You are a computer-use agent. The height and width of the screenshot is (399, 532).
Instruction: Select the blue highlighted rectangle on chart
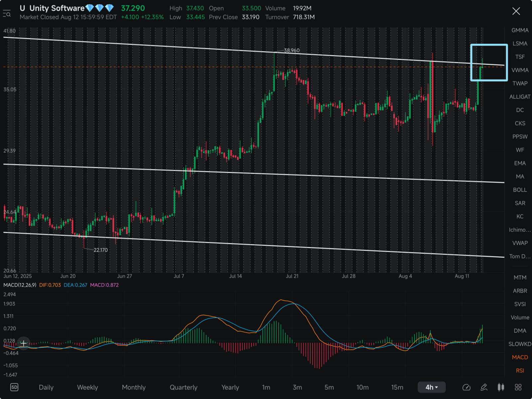click(x=489, y=45)
